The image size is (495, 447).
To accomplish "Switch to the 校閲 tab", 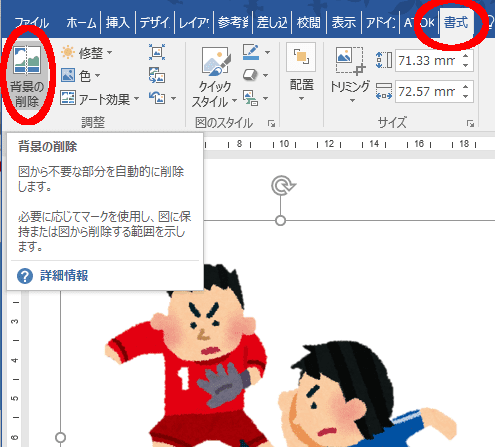I will coord(308,23).
